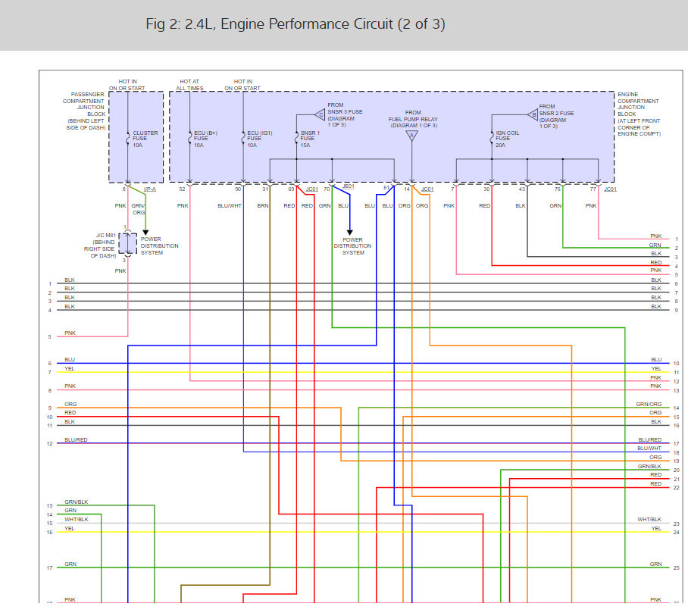Select the 'ECU (IG1) FUSE 10A' label
This screenshot has height=616, width=688.
click(x=259, y=139)
